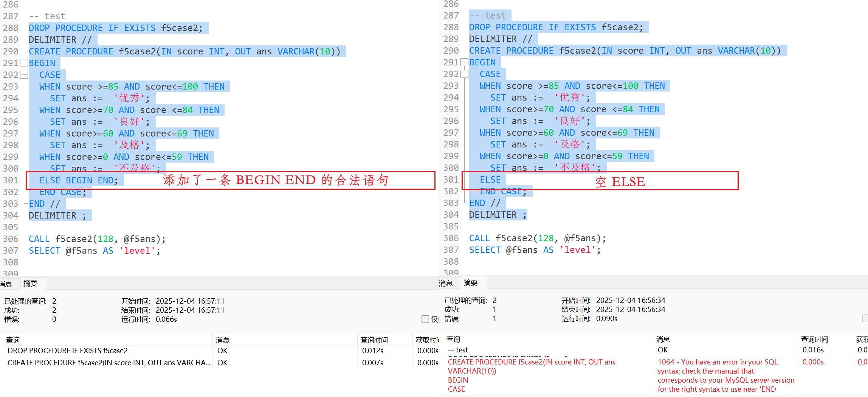Click 查询时间 column header in right results
868x397 pixels.
pos(814,339)
